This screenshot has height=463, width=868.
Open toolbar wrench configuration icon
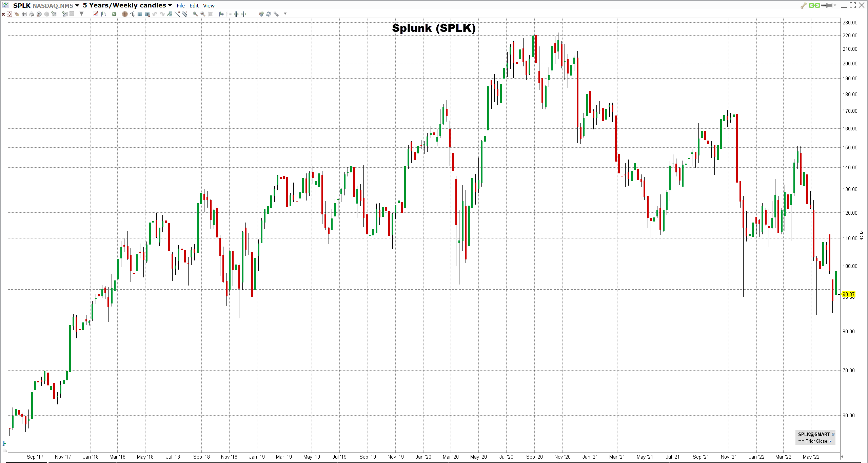coord(276,14)
